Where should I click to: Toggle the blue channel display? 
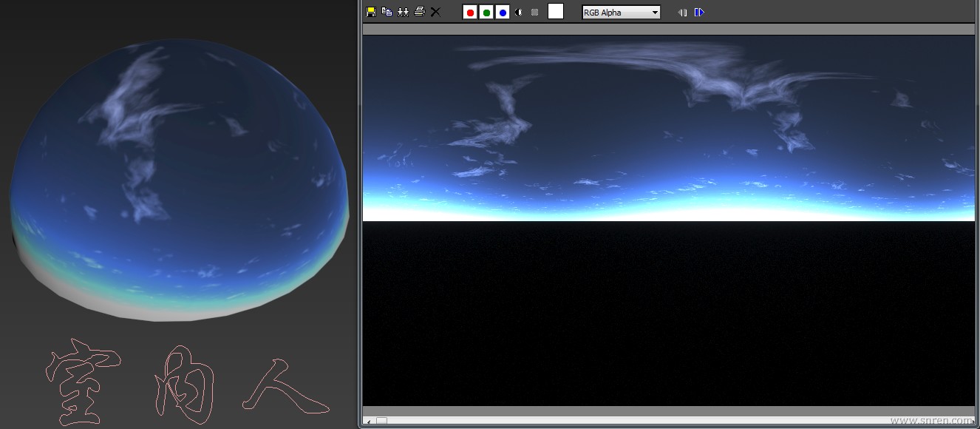503,12
